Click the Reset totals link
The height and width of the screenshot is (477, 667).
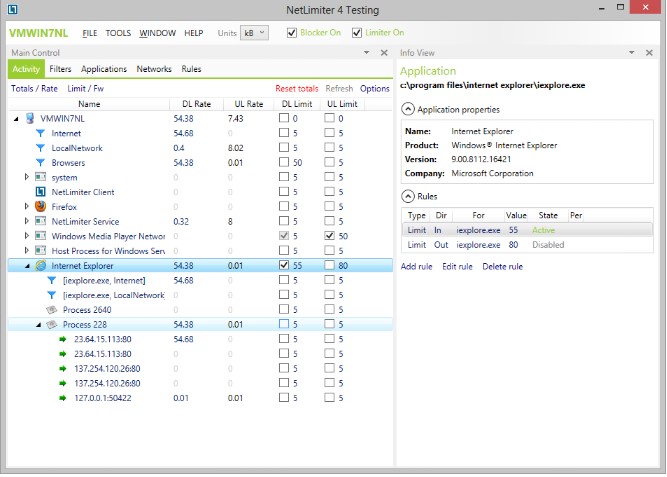[296, 88]
